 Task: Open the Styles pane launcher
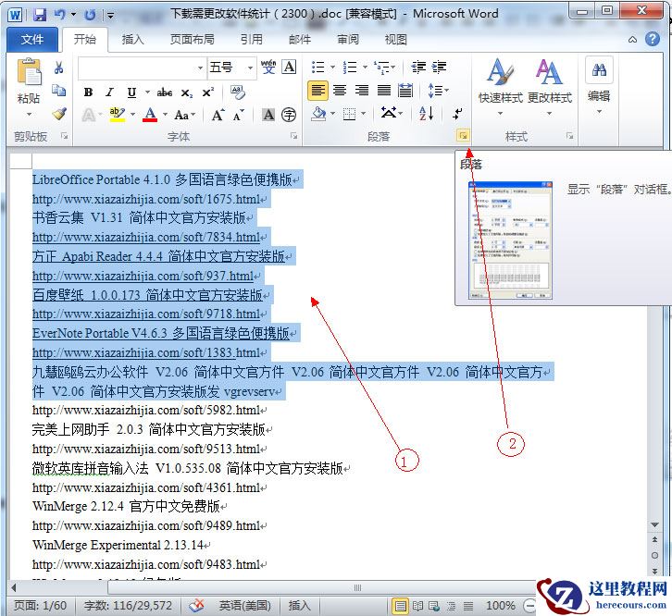pyautogui.click(x=569, y=136)
